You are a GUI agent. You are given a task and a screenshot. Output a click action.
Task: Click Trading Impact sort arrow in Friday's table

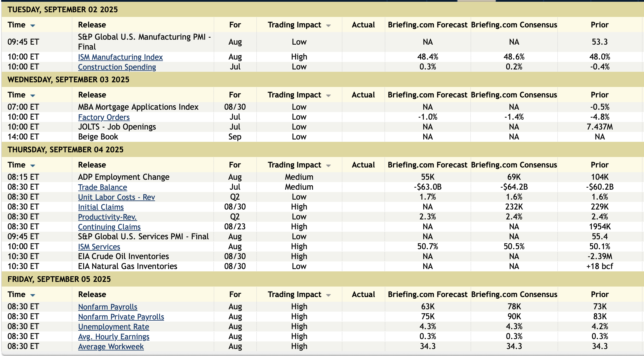coord(328,295)
